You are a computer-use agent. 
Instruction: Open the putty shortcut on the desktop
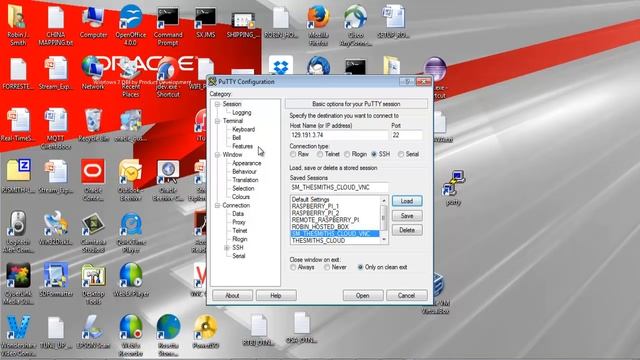[453, 189]
